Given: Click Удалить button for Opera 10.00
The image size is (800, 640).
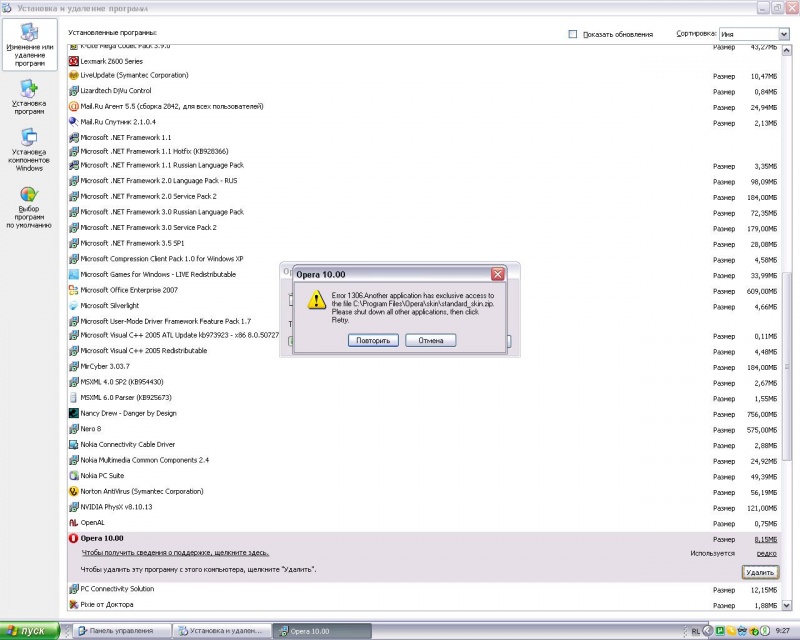Looking at the screenshot, I should click(759, 572).
